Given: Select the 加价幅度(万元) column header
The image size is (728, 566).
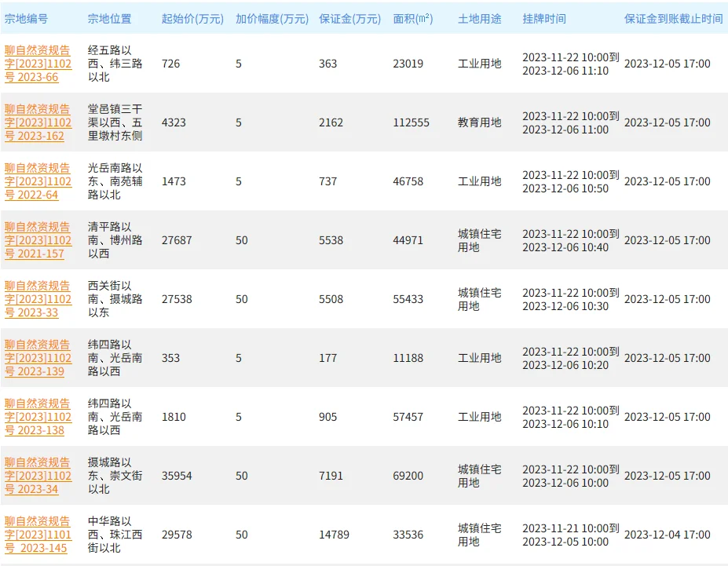Looking at the screenshot, I should 272,18.
